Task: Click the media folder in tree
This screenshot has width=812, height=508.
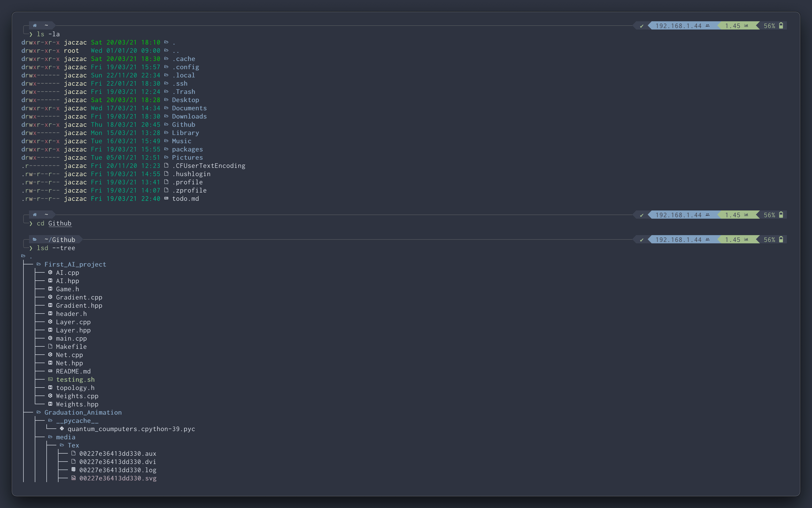Action: [65, 437]
